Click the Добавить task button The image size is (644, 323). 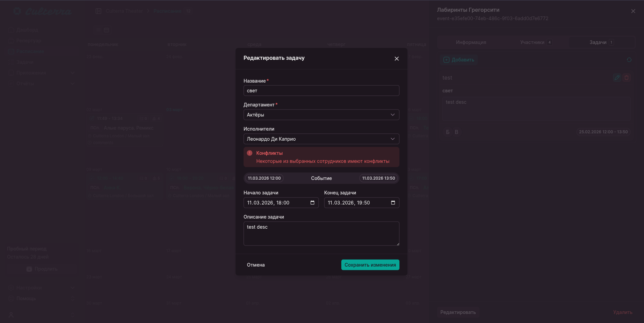pos(459,60)
